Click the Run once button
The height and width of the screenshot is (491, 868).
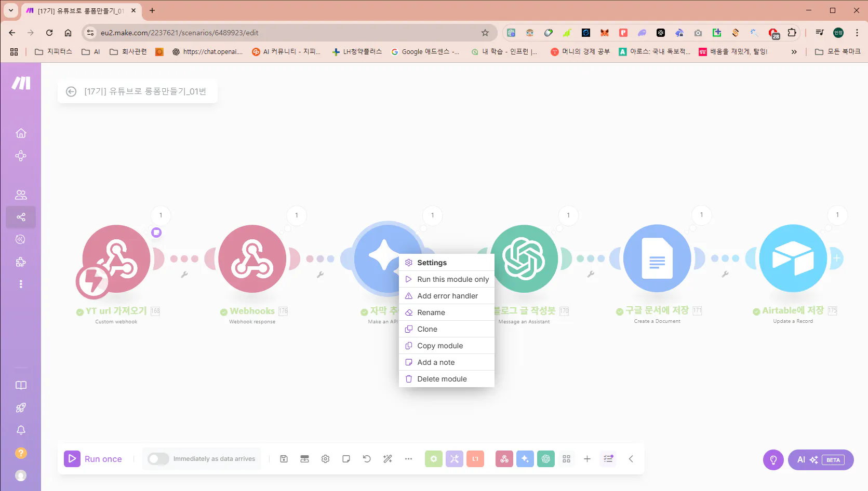pyautogui.click(x=94, y=459)
